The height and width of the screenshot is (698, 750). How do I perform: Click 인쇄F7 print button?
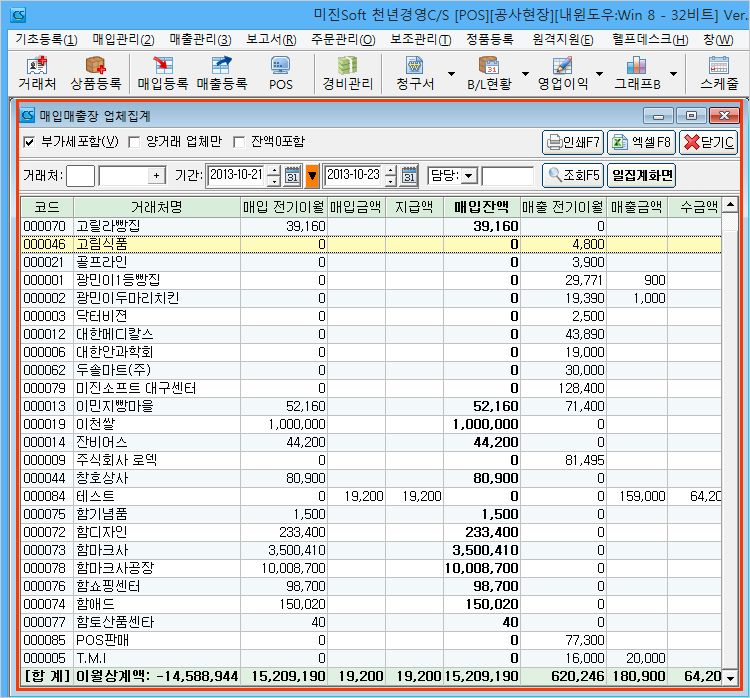(x=573, y=142)
